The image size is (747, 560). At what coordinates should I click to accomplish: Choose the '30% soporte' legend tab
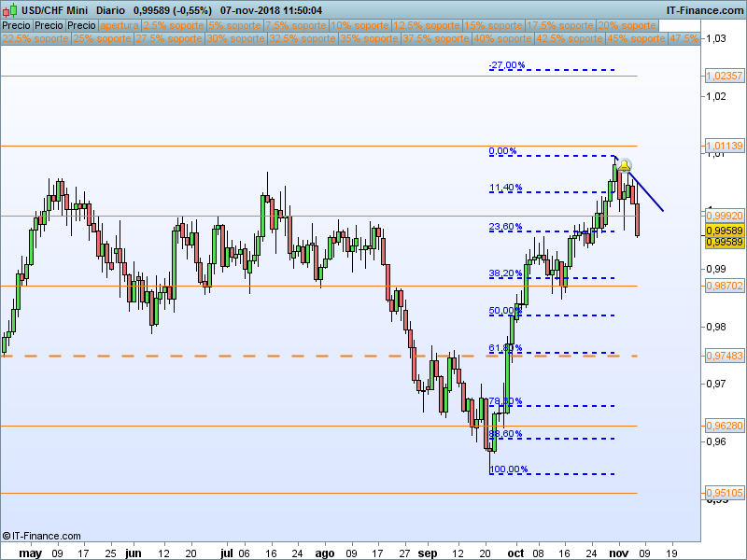(236, 38)
